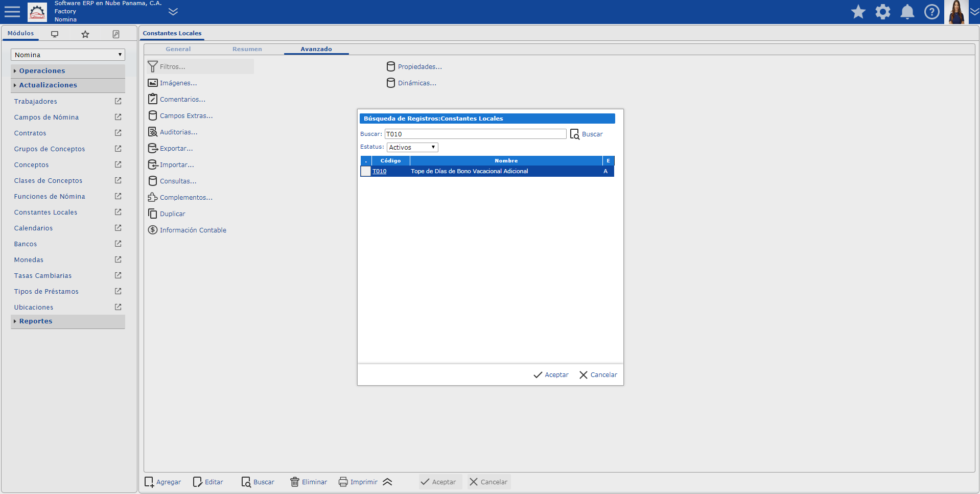Open the hamburger main menu
The height and width of the screenshot is (494, 980).
12,11
